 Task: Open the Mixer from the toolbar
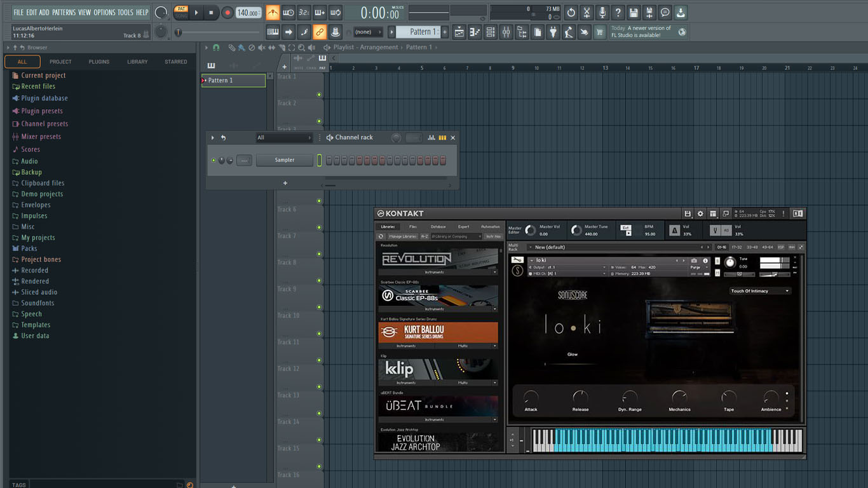click(506, 32)
